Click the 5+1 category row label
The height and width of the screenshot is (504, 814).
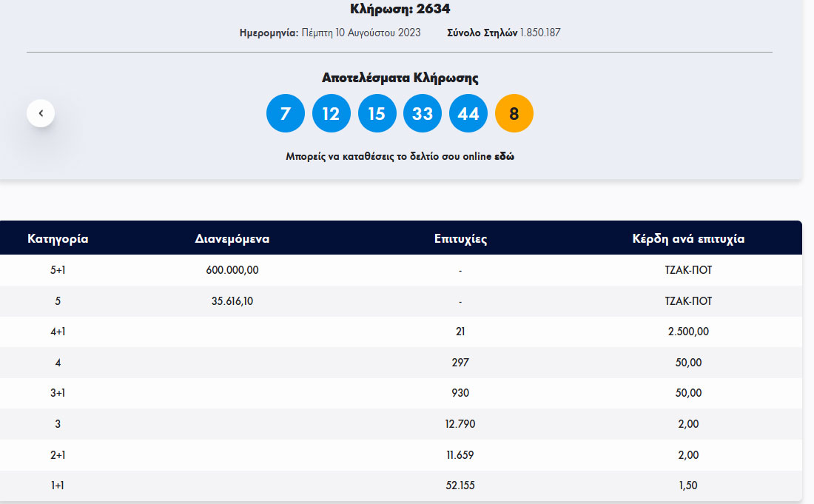(x=58, y=270)
